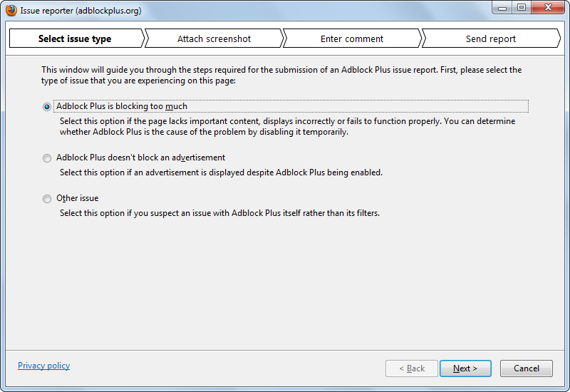Open the Privacy policy link
The image size is (570, 392).
43,366
